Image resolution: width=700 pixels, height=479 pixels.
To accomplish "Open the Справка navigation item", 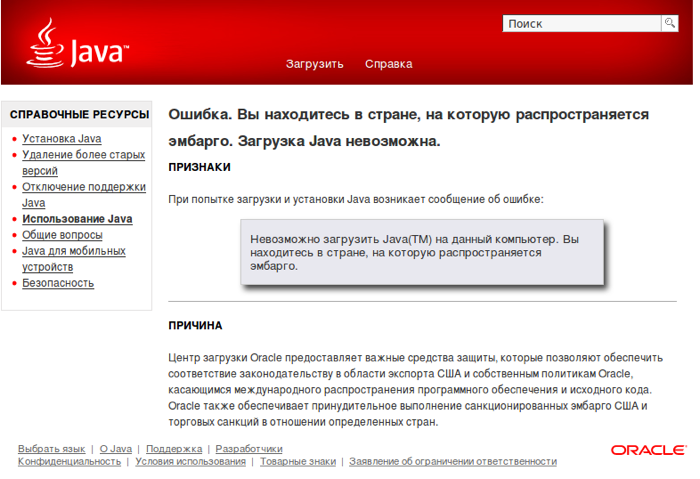I will [389, 64].
